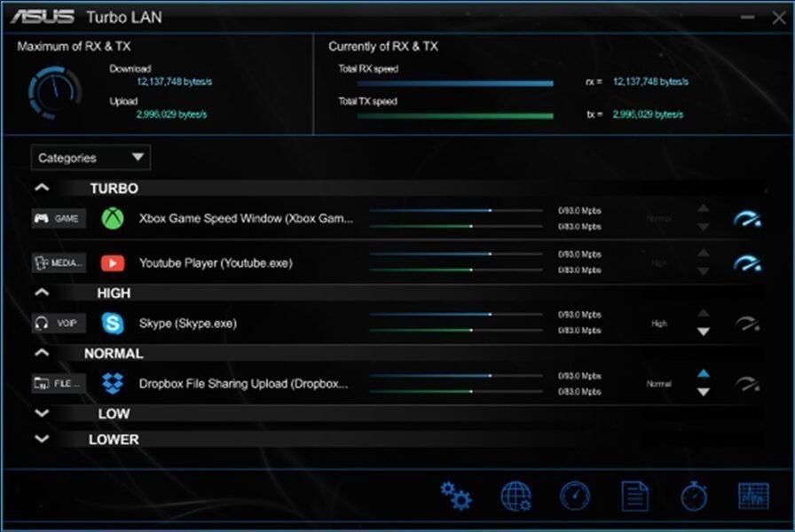Minimize the Turbo LAN window

[747, 18]
